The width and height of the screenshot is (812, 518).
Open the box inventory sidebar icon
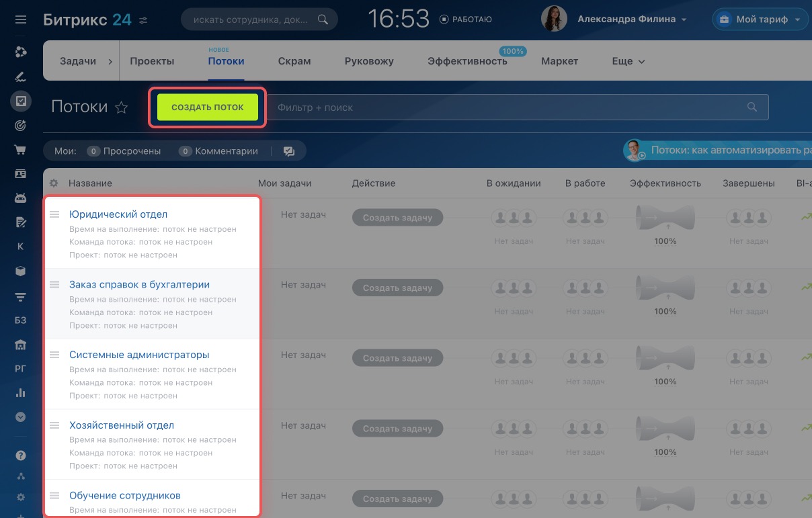21,271
